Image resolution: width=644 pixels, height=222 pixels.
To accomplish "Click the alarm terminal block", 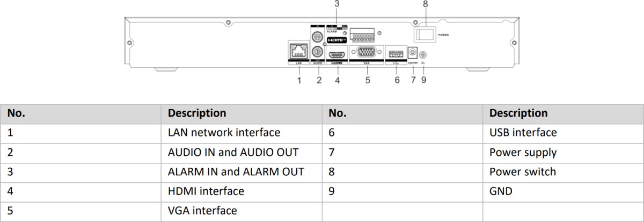I will point(363,36).
